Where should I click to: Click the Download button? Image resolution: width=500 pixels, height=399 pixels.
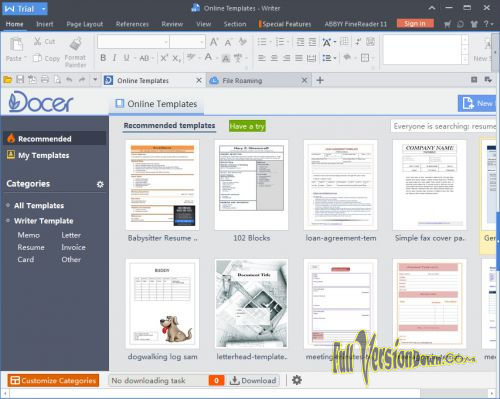[x=253, y=380]
